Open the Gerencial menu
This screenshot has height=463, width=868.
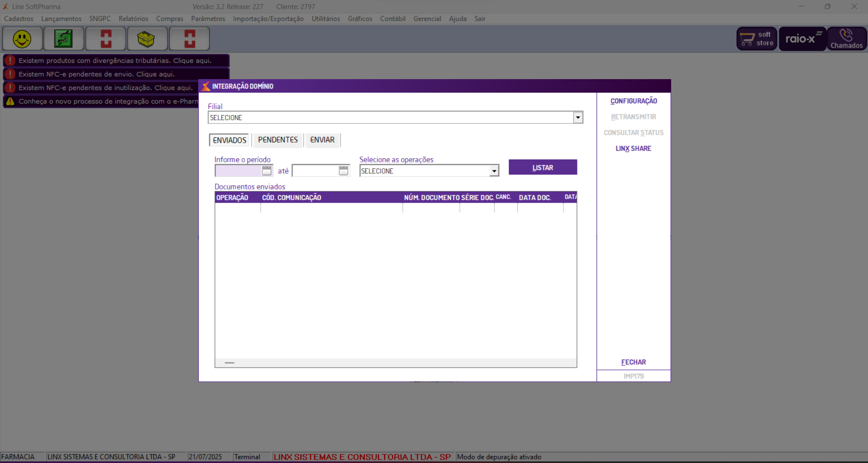pyautogui.click(x=427, y=19)
